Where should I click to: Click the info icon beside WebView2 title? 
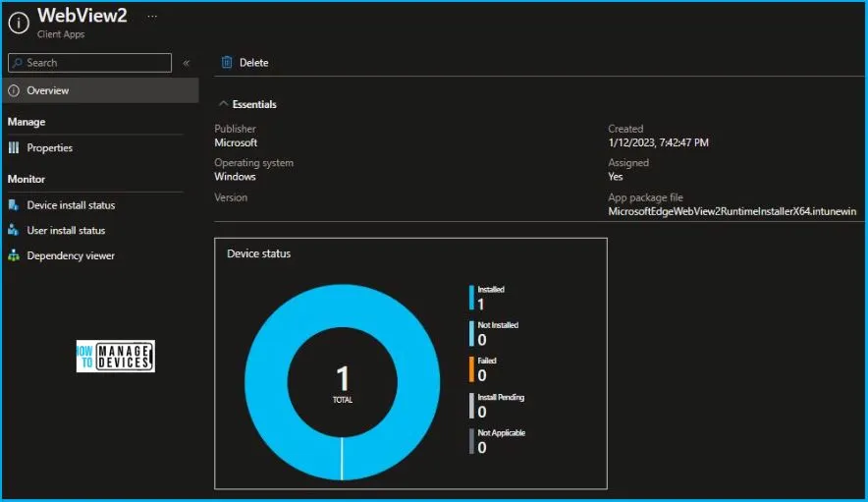[19, 24]
